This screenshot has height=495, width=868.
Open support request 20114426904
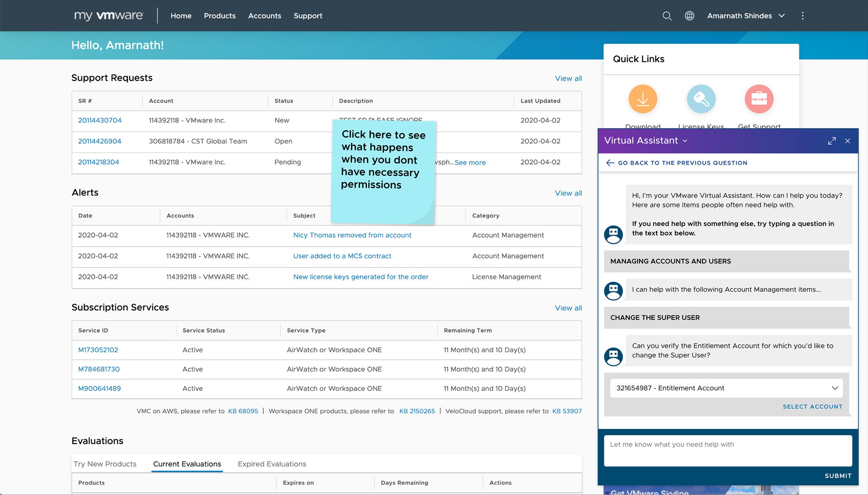click(99, 141)
